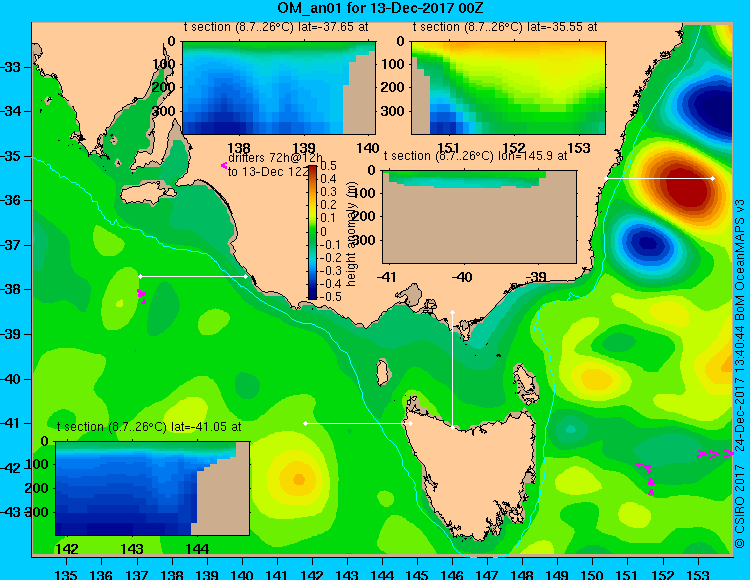Click the white section line at latitude -37.65
The height and width of the screenshot is (580, 750).
(x=193, y=276)
